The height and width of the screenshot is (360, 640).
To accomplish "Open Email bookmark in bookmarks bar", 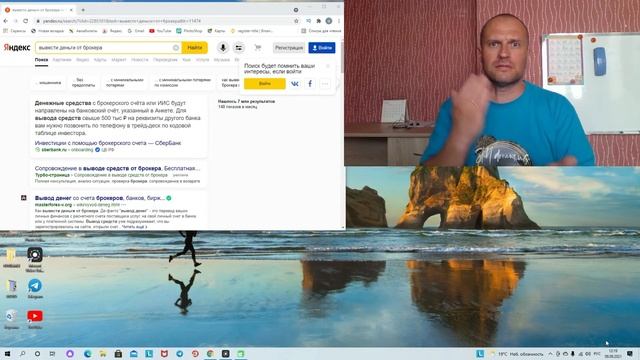I will tap(136, 31).
